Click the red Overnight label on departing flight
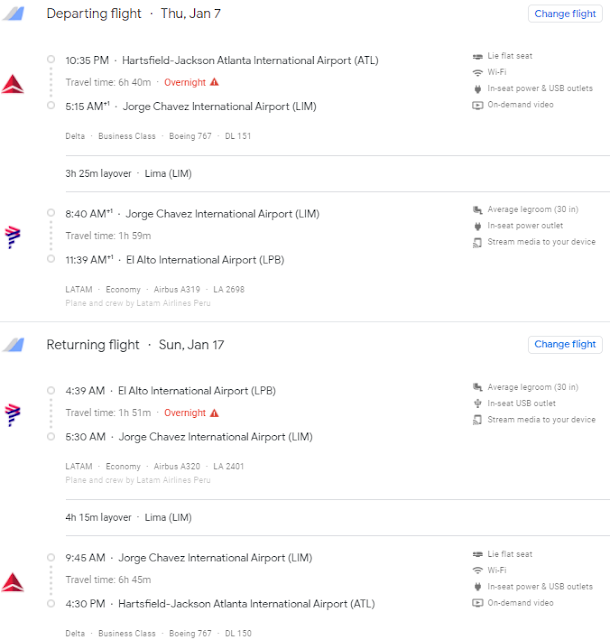The width and height of the screenshot is (610, 640). [184, 82]
